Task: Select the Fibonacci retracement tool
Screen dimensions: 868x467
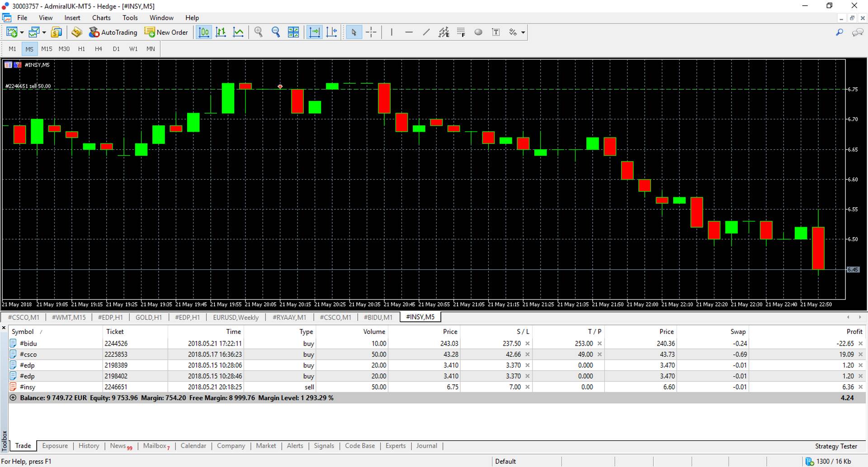Action: tap(461, 32)
